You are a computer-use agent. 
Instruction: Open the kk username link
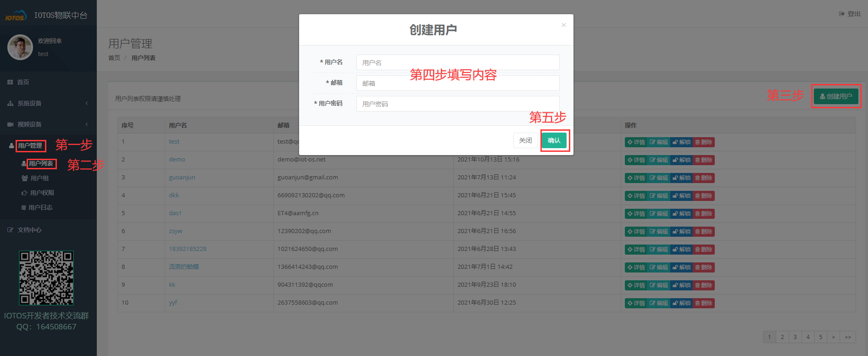tap(172, 285)
